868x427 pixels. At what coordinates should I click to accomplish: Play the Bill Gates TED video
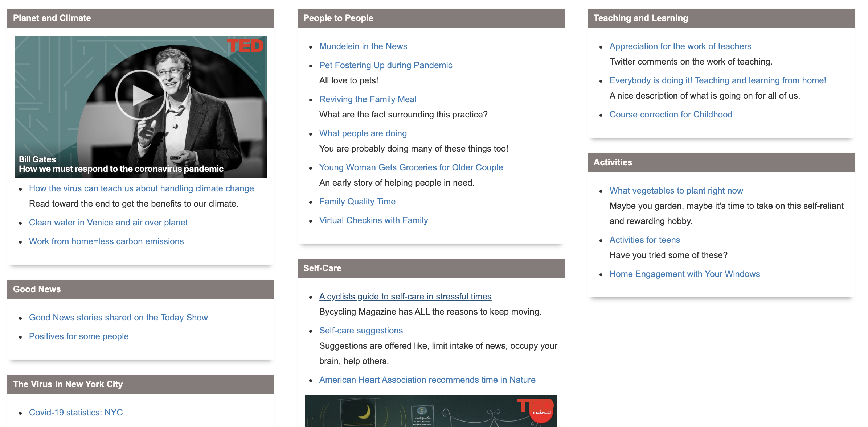click(140, 95)
